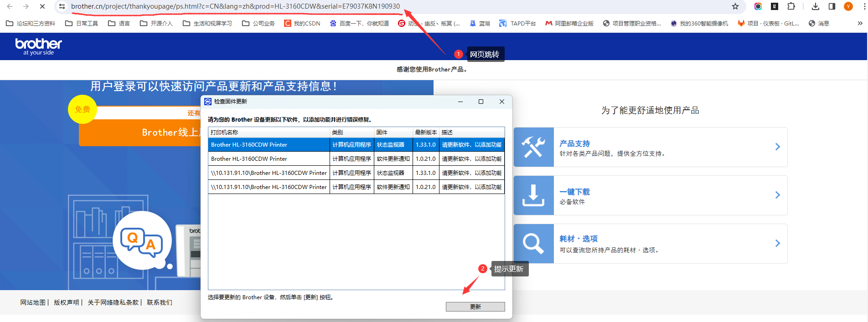Screen dimensions: 868x322
Task: Click chevron arrow on 一键下载 card
Action: tap(778, 195)
